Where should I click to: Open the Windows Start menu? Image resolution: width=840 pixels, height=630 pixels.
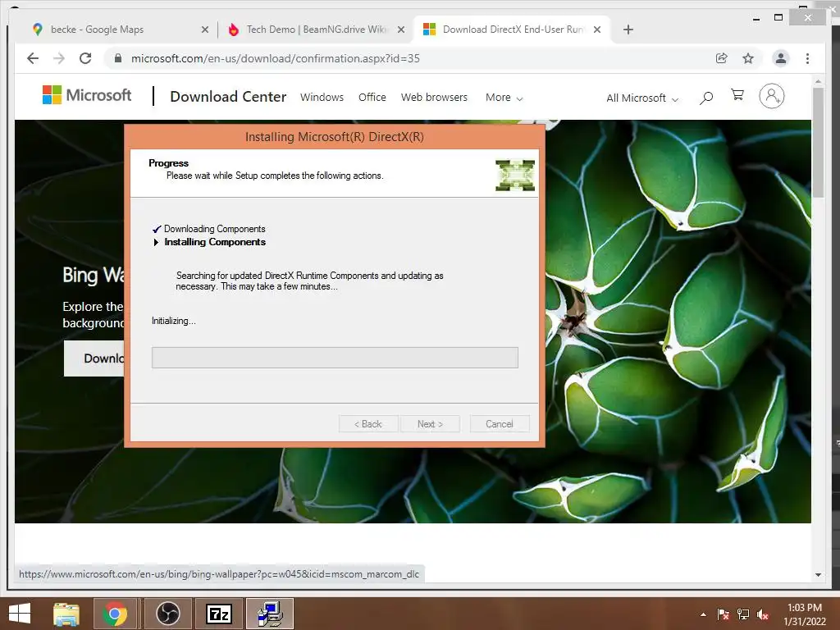[x=20, y=614]
